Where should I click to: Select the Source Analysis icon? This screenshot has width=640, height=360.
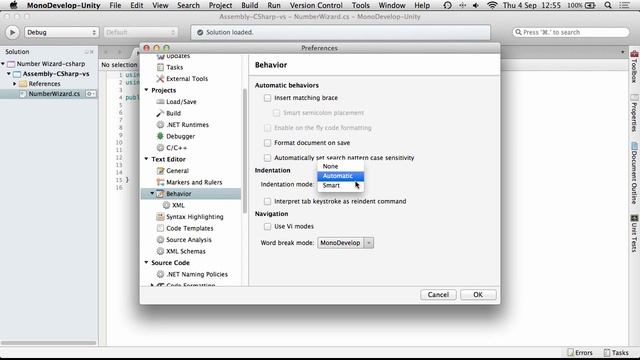(160, 240)
